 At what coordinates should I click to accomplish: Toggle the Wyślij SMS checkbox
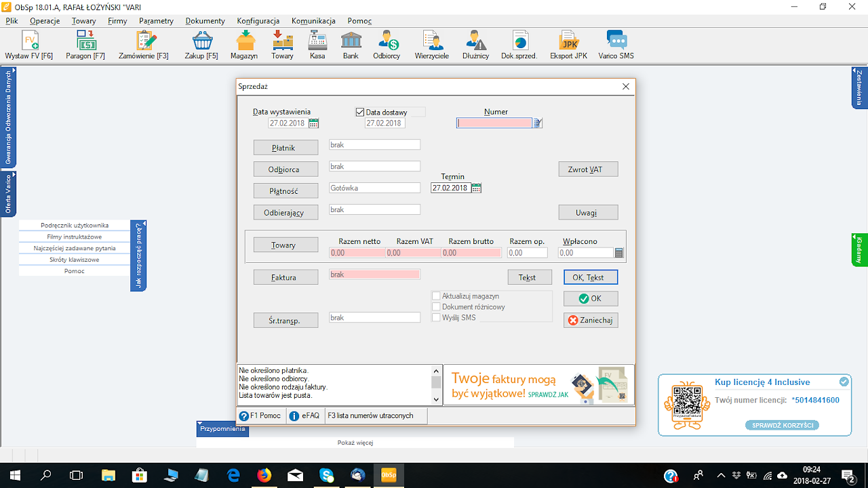[437, 318]
